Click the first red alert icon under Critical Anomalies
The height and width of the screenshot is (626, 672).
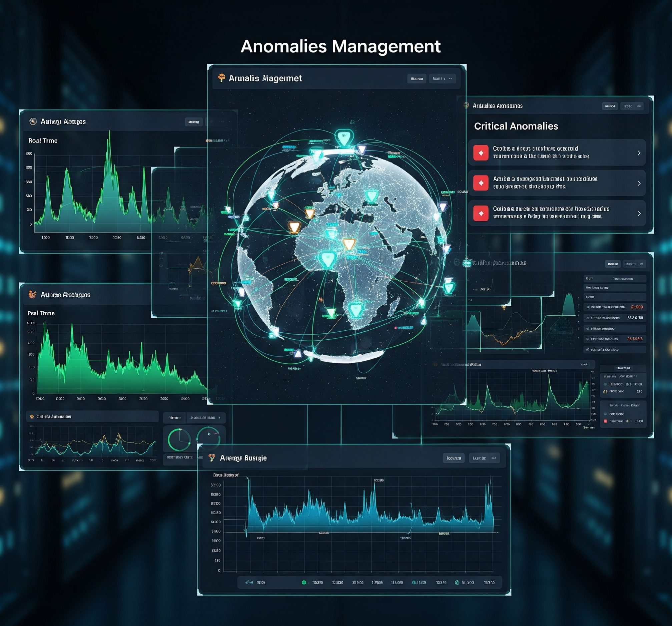[481, 153]
